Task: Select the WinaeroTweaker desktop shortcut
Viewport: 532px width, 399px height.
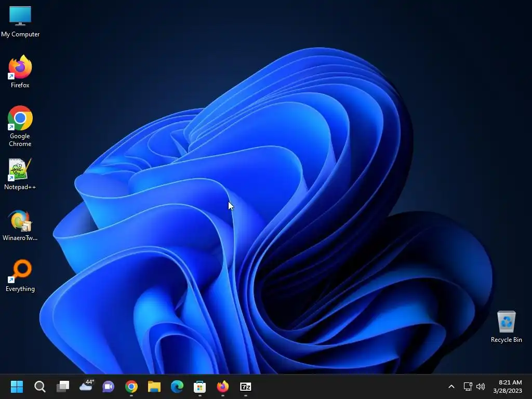Action: point(20,225)
